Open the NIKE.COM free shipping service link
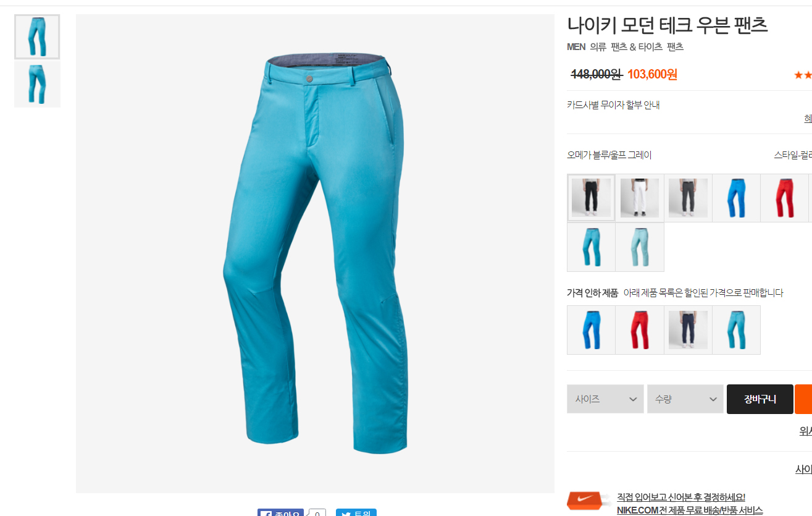 [690, 510]
